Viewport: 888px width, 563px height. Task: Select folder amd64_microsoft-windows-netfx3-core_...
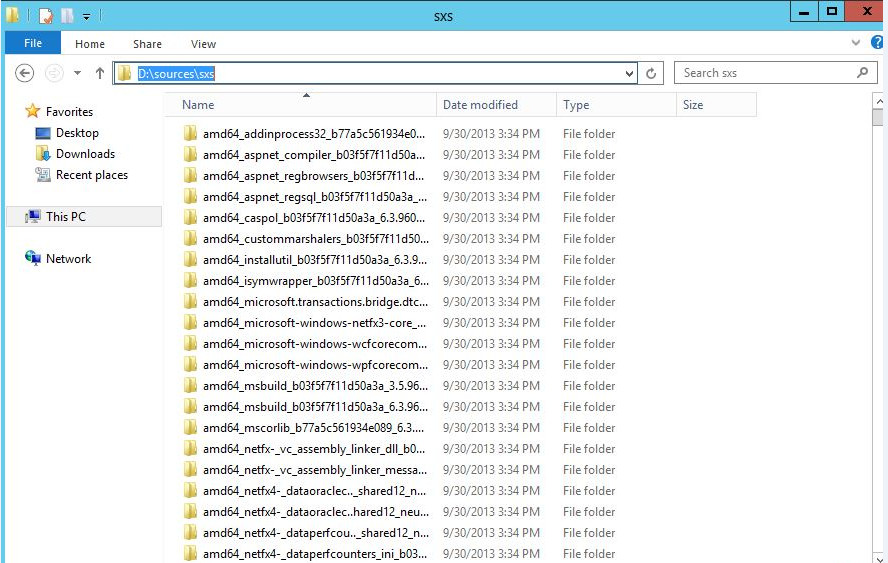(314, 322)
